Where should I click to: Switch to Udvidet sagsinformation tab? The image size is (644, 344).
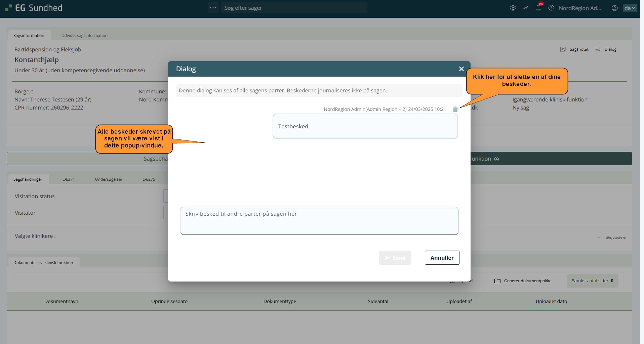(x=84, y=36)
